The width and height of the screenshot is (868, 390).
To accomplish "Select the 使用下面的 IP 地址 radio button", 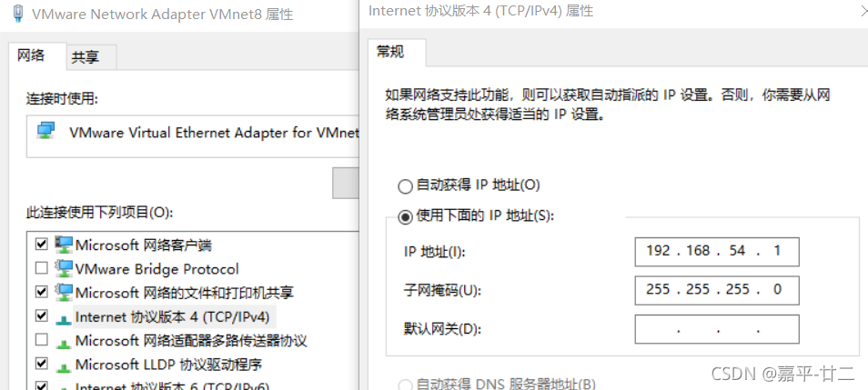I will coord(405,216).
